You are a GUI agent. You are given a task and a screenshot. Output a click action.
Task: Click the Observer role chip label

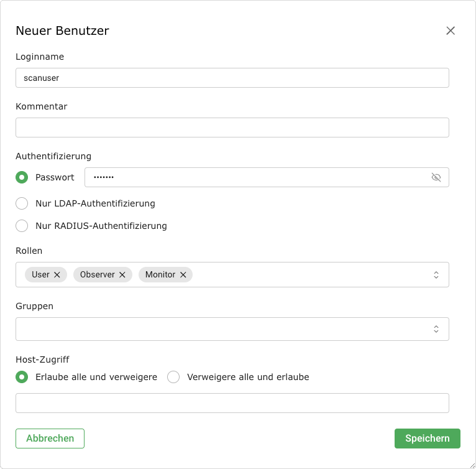click(97, 274)
